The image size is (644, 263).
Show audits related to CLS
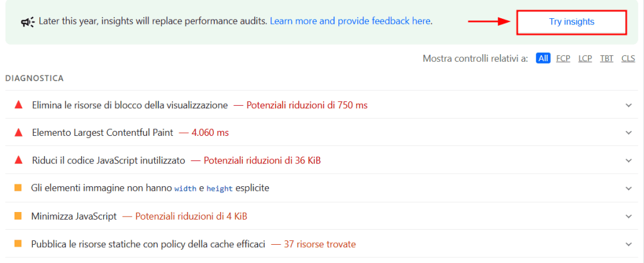click(628, 59)
